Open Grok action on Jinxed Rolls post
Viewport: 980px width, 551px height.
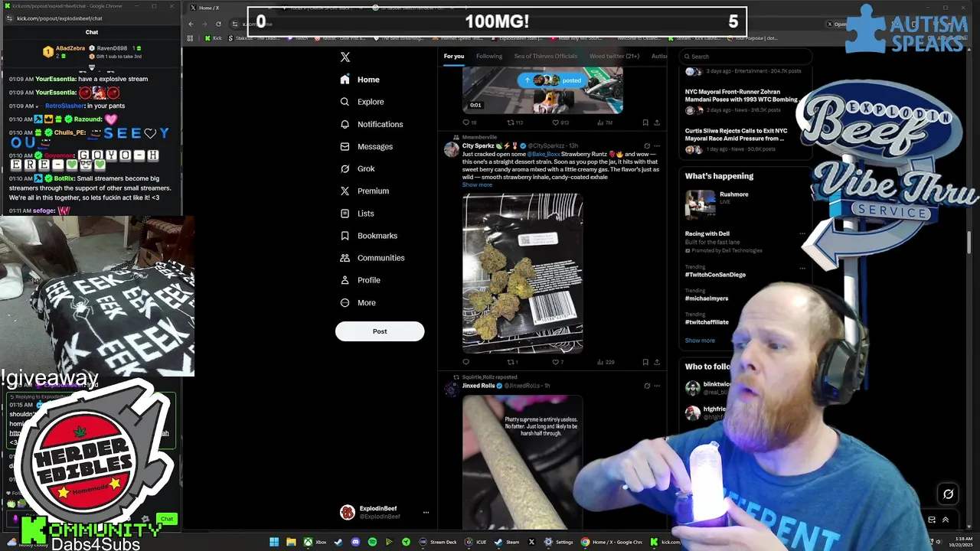point(647,386)
